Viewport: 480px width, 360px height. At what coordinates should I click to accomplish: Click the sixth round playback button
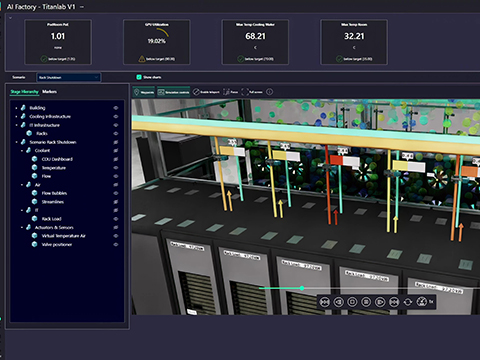pos(394,302)
